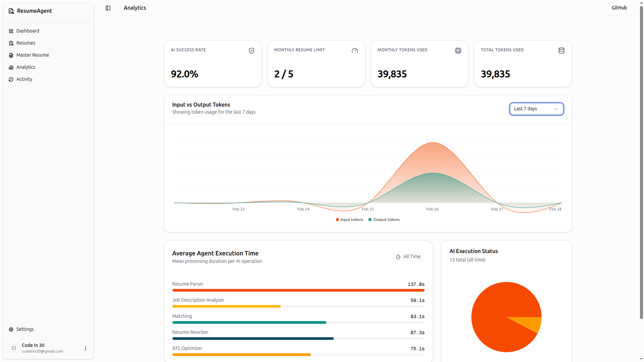Click the Dashboard grid icon
Screen dimensions: 644x362
11,31
